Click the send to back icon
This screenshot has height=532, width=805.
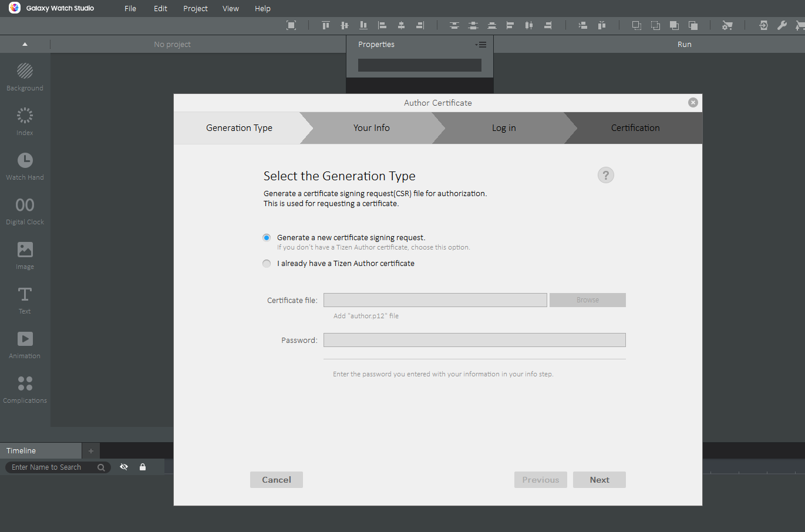click(x=693, y=25)
